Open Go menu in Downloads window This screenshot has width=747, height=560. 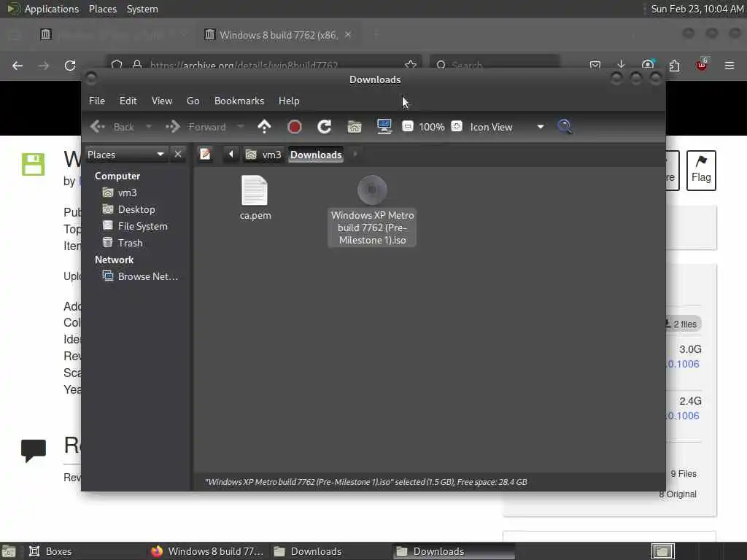(x=193, y=101)
